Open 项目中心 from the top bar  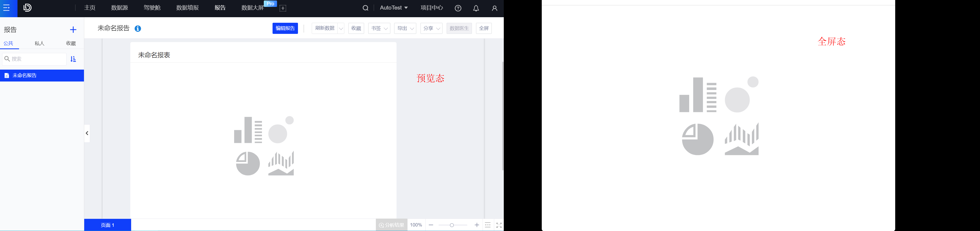(432, 8)
